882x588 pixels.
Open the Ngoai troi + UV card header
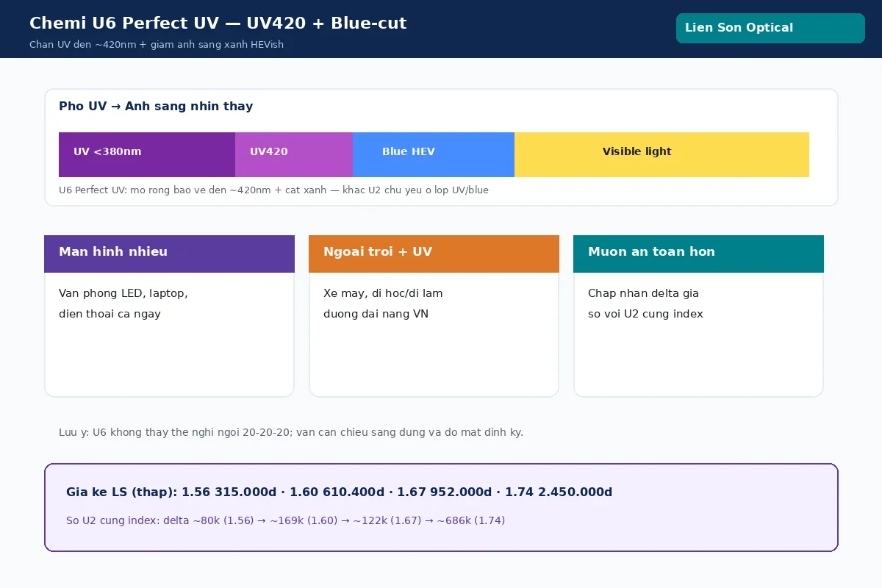(x=434, y=254)
